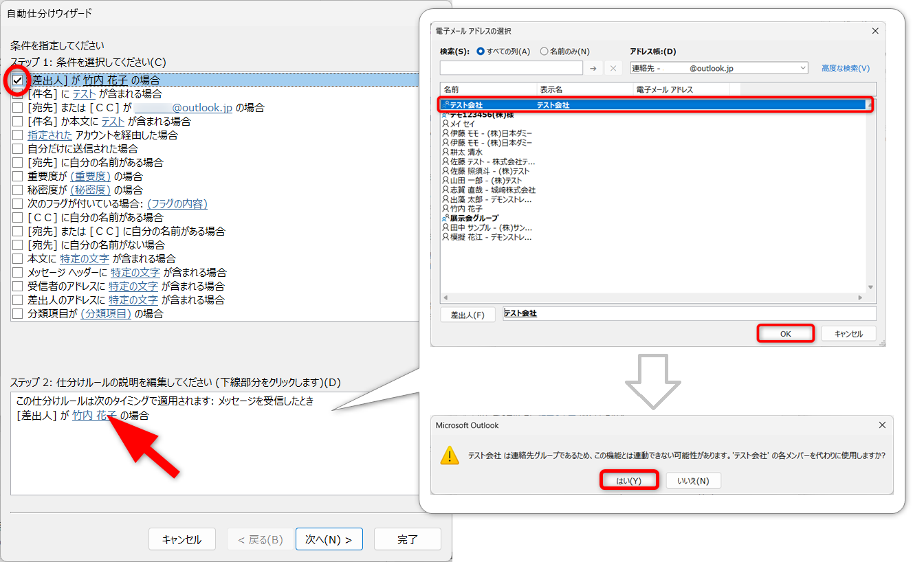
Task: Sort by the 電子メール アドレス column header
Action: tap(681, 89)
